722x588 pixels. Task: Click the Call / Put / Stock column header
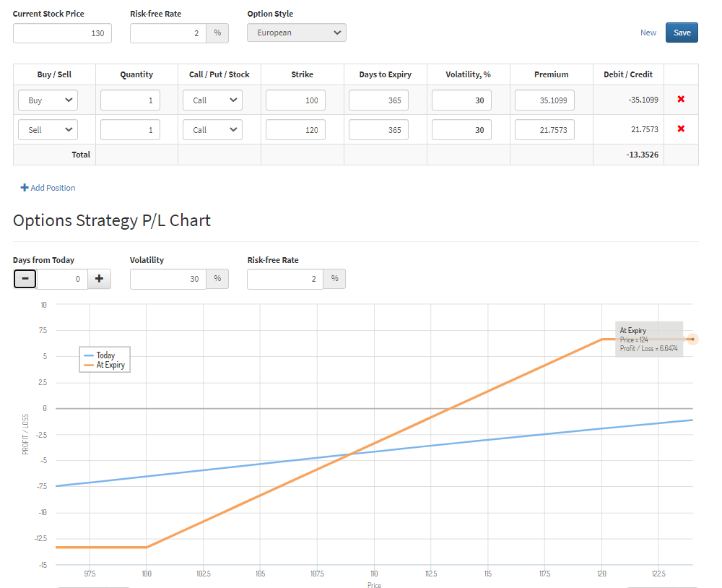point(219,74)
